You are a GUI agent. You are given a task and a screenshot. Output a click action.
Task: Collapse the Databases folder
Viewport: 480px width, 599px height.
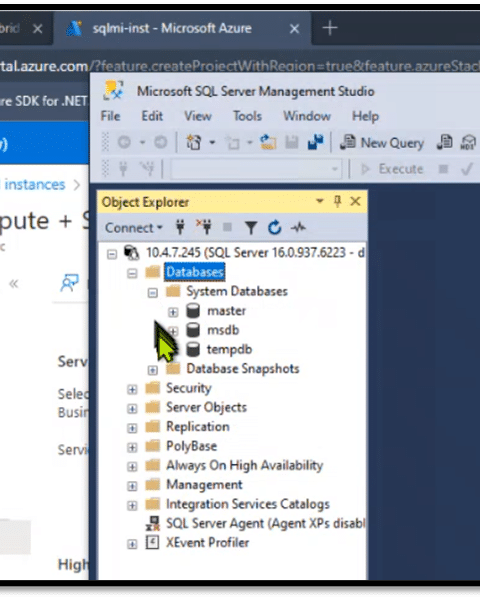[132, 274]
